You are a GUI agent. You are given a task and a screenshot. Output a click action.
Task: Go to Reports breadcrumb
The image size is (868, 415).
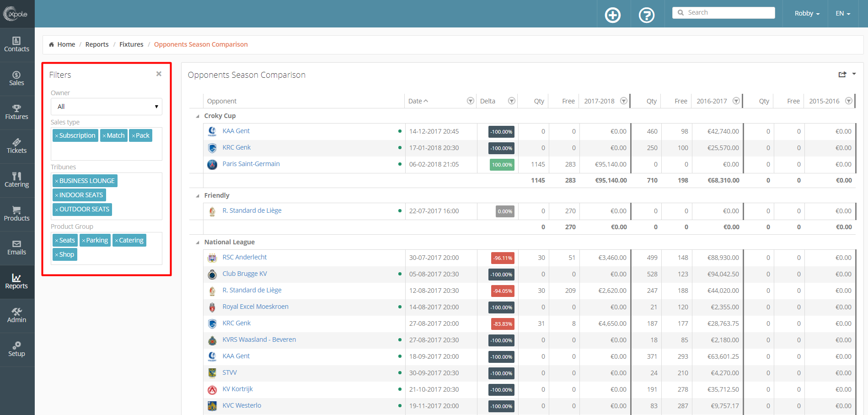click(97, 44)
